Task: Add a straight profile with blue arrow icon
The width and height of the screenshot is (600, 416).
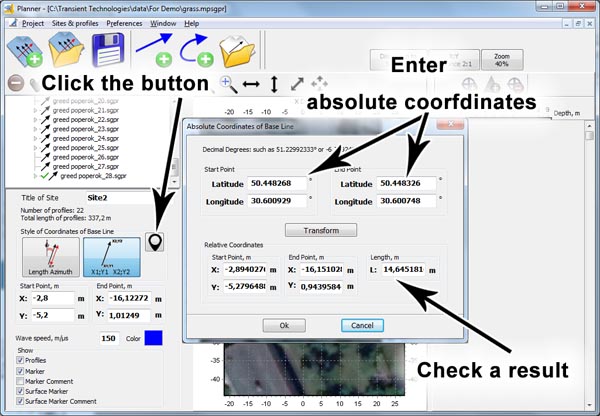Action: (155, 50)
